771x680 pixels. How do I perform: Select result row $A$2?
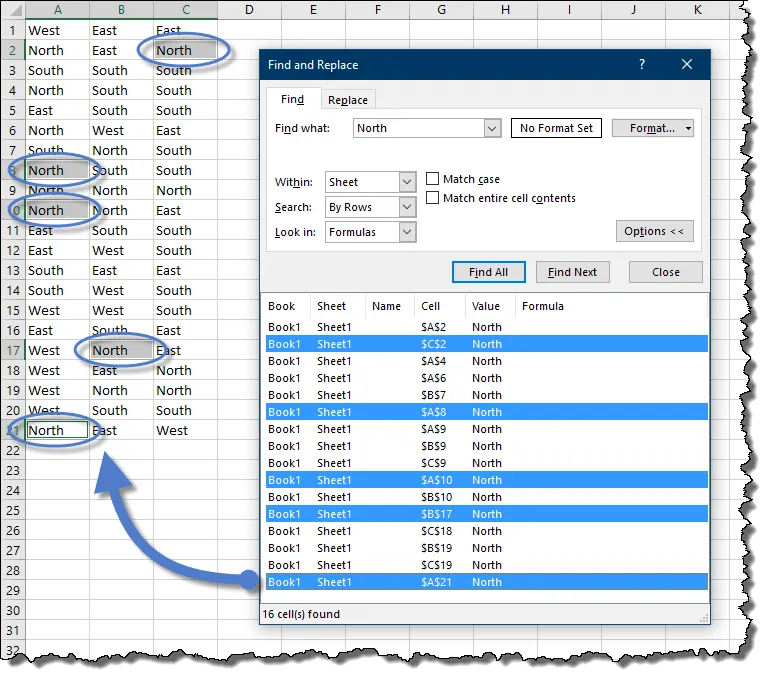coord(486,327)
